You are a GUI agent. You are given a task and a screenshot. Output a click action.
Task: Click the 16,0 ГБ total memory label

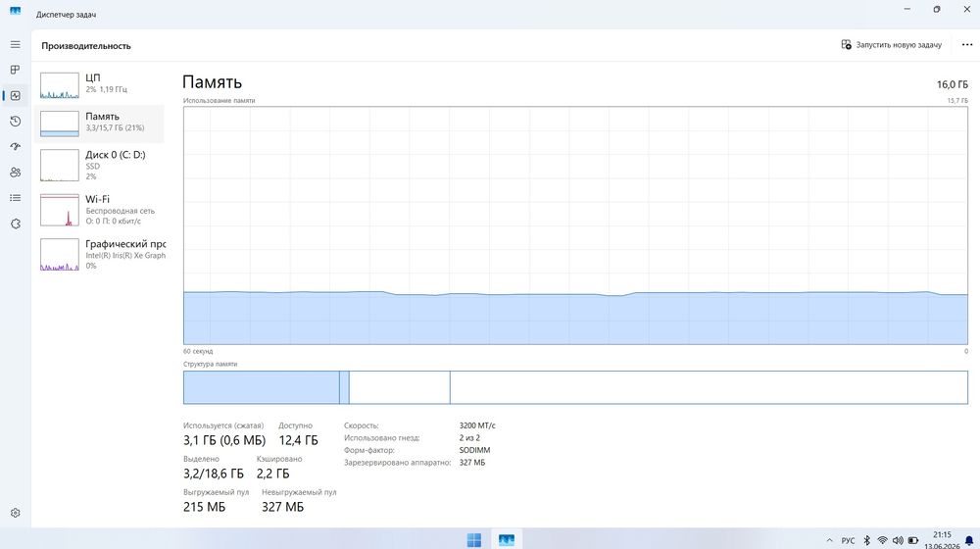pyautogui.click(x=952, y=84)
